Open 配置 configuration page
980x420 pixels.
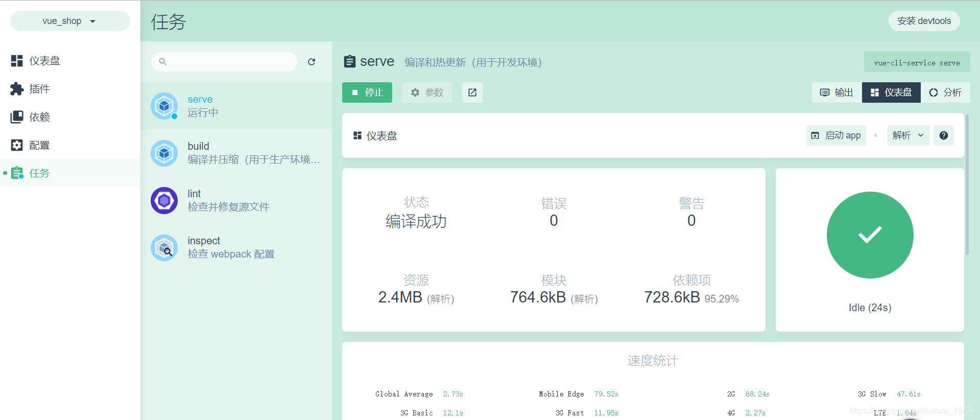pos(70,145)
